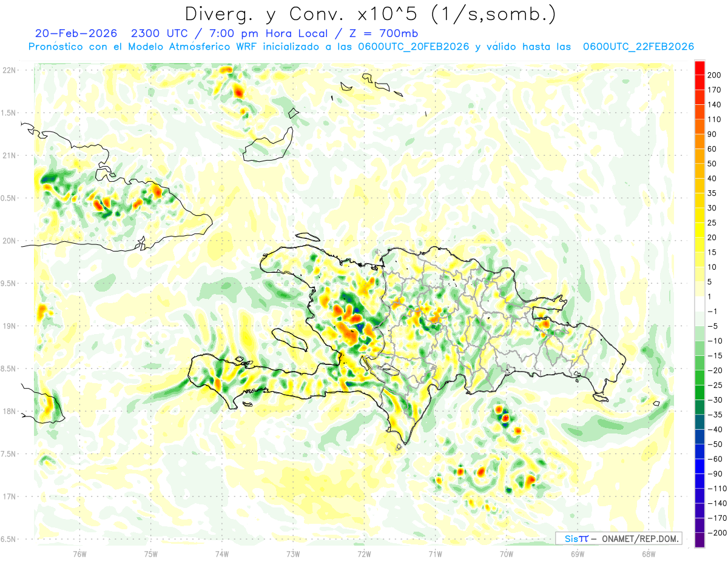Select the initialization time "0600UTC_20FEB2026"
Viewport: 728px width, 562px height.
pos(413,47)
